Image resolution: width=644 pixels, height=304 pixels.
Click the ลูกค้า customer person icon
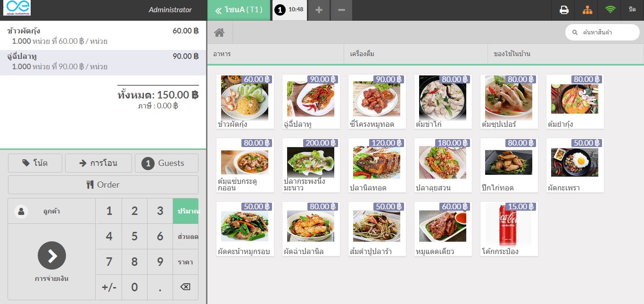click(20, 211)
